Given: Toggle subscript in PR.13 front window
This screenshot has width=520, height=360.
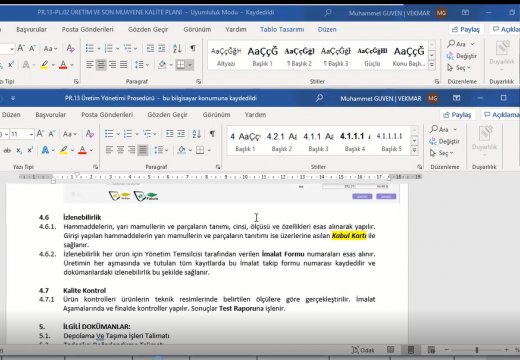Looking at the screenshot, I should [19, 150].
